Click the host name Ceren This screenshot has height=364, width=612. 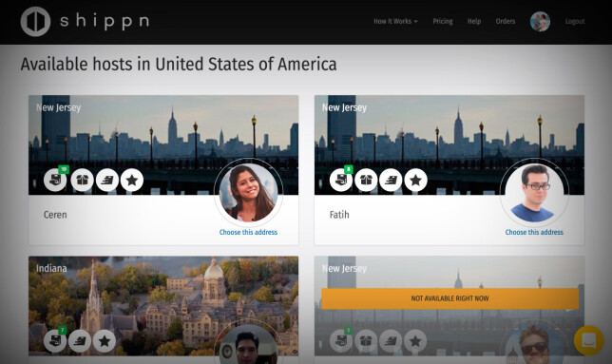(x=55, y=215)
